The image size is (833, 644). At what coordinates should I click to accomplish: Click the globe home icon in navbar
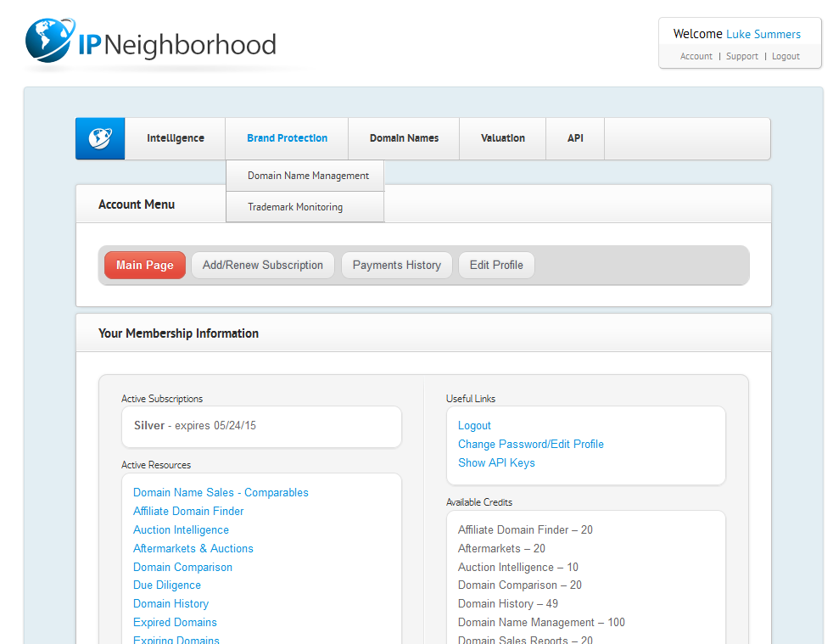pos(100,138)
